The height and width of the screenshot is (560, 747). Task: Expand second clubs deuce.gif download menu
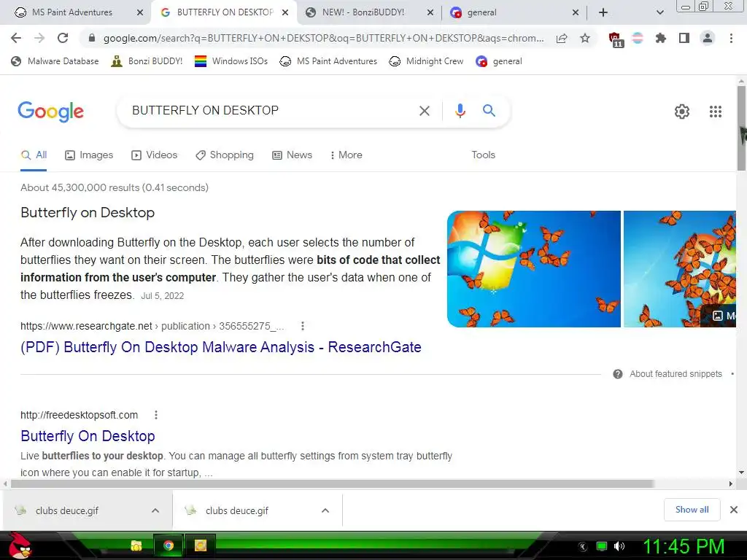[325, 511]
